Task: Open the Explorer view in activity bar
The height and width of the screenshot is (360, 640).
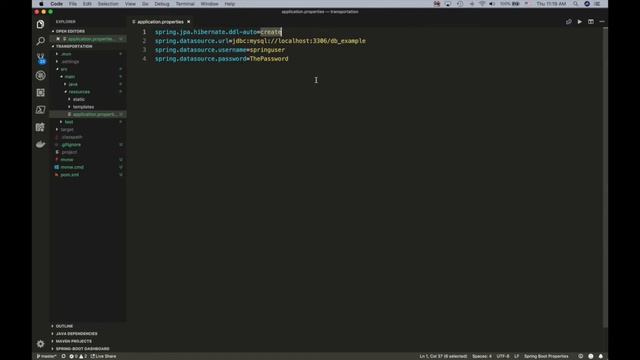Action: 40,24
